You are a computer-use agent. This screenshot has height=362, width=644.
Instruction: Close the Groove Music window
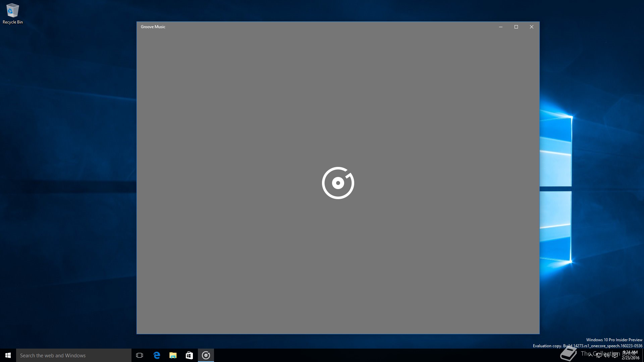pos(532,27)
